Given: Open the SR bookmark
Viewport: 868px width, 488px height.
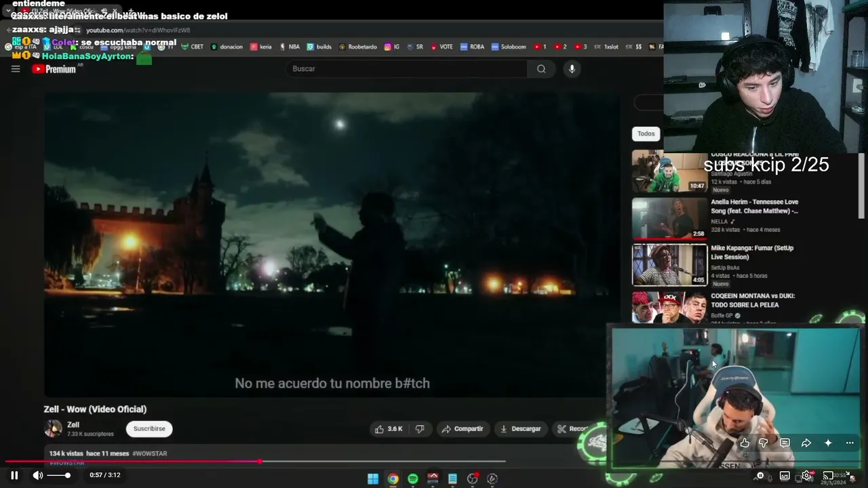Looking at the screenshot, I should pos(415,47).
